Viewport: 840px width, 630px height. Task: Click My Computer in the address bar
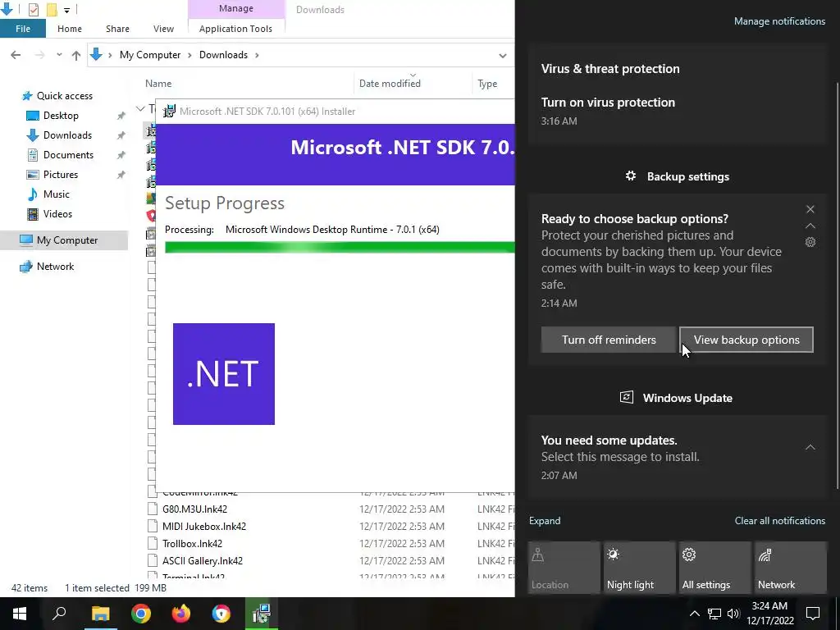pos(150,55)
